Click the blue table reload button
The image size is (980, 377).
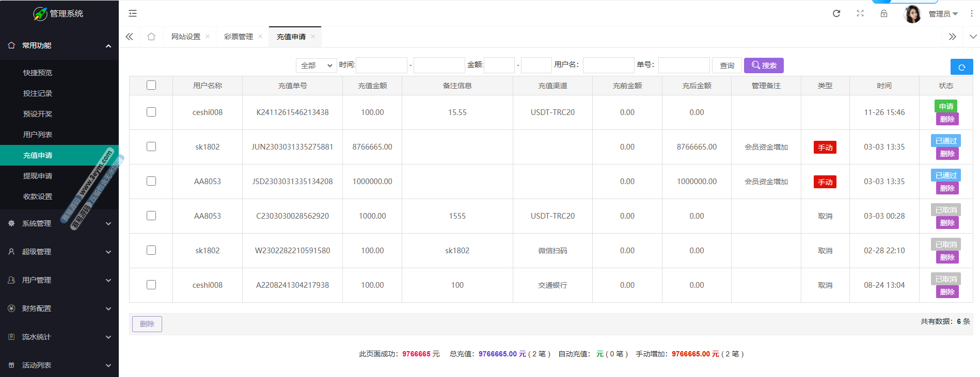pos(961,67)
